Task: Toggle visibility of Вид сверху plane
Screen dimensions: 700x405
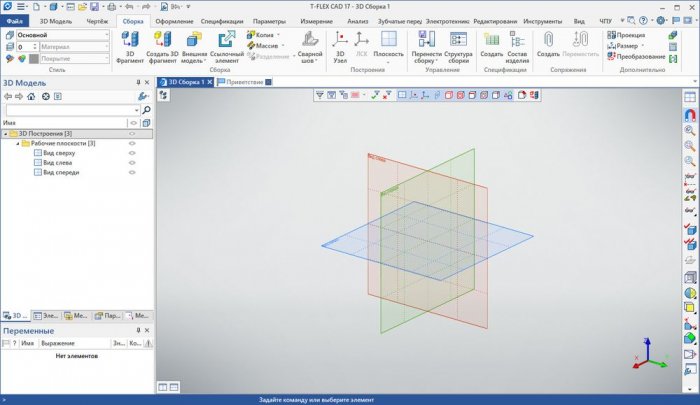Action: pos(132,153)
